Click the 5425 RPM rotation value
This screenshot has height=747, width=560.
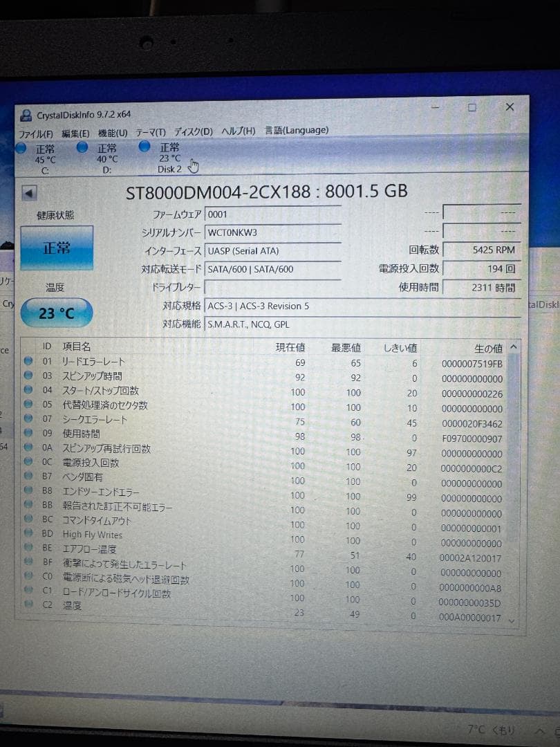click(481, 250)
